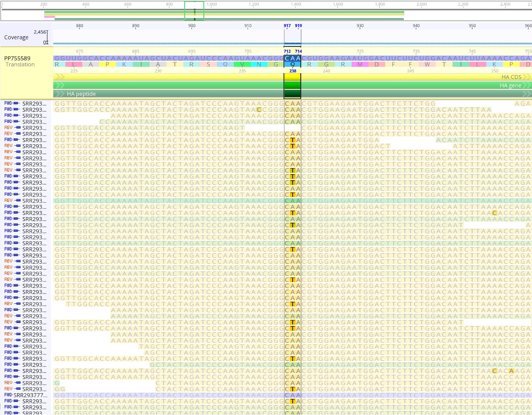
Task: Click the W residue in the translation
Action: click(427, 64)
